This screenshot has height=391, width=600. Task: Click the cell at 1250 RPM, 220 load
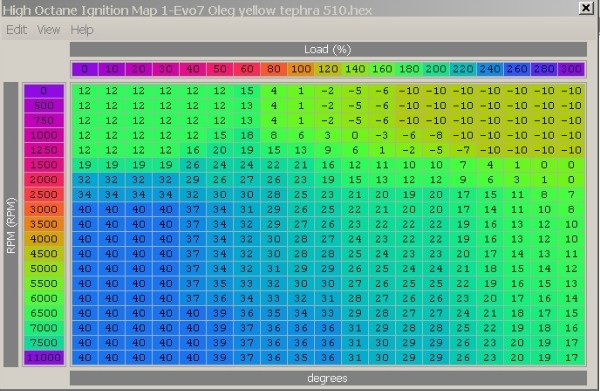pyautogui.click(x=463, y=150)
